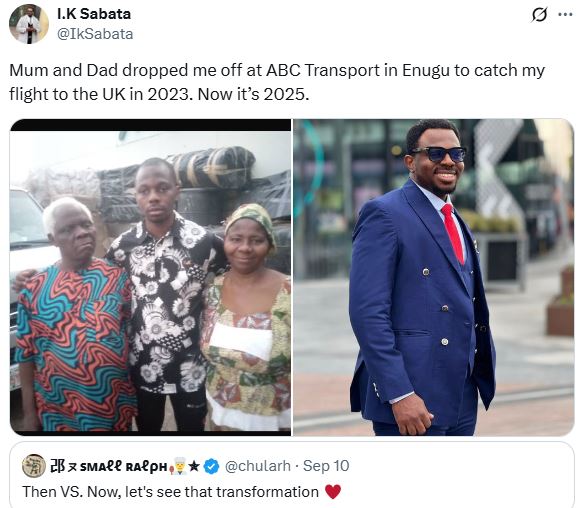Click the blue verified badge

tap(212, 466)
